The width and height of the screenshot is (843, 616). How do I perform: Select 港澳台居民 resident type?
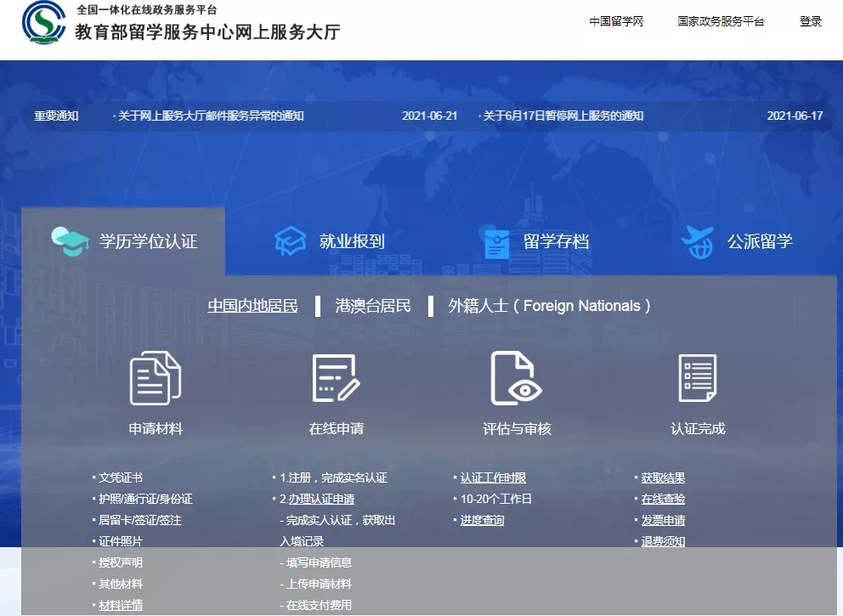373,306
